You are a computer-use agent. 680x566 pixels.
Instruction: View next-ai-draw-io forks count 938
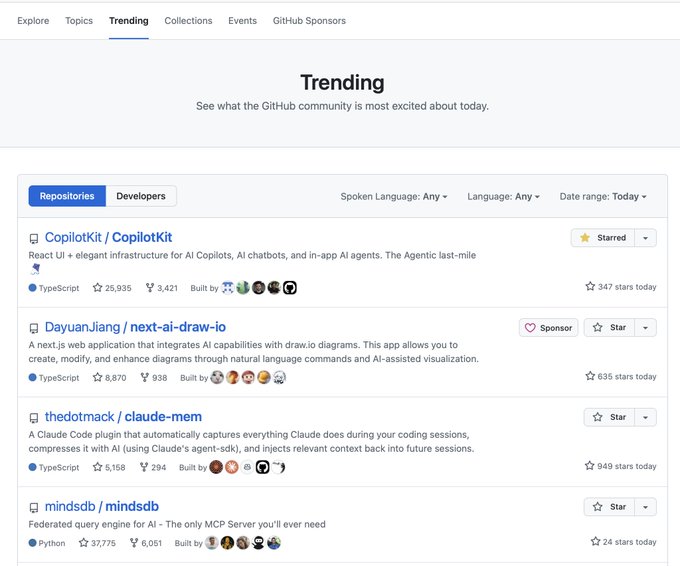point(154,378)
